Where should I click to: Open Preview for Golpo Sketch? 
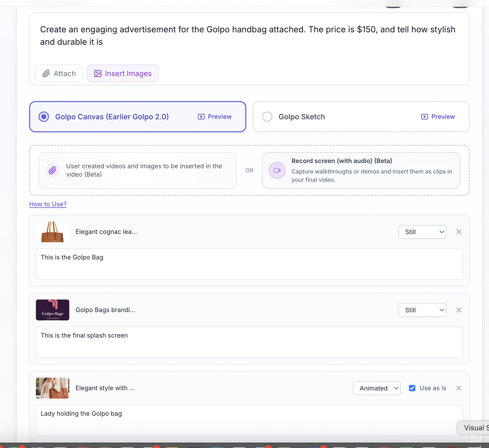(438, 117)
